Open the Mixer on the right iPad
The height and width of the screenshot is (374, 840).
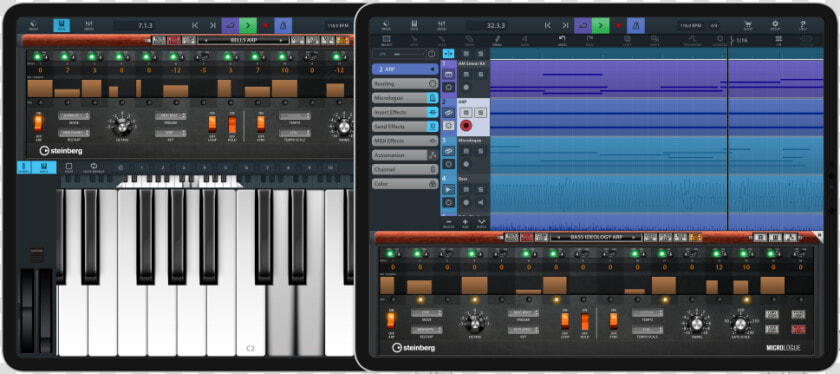pos(441,25)
